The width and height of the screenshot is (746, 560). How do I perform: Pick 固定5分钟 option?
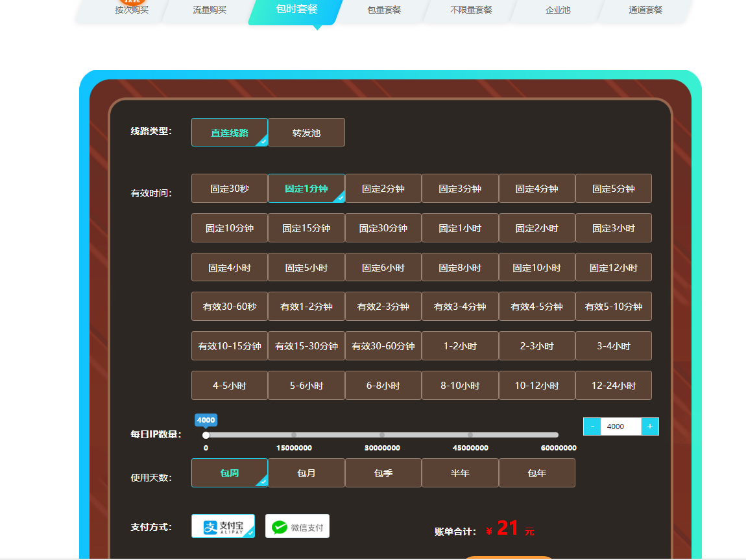(614, 188)
